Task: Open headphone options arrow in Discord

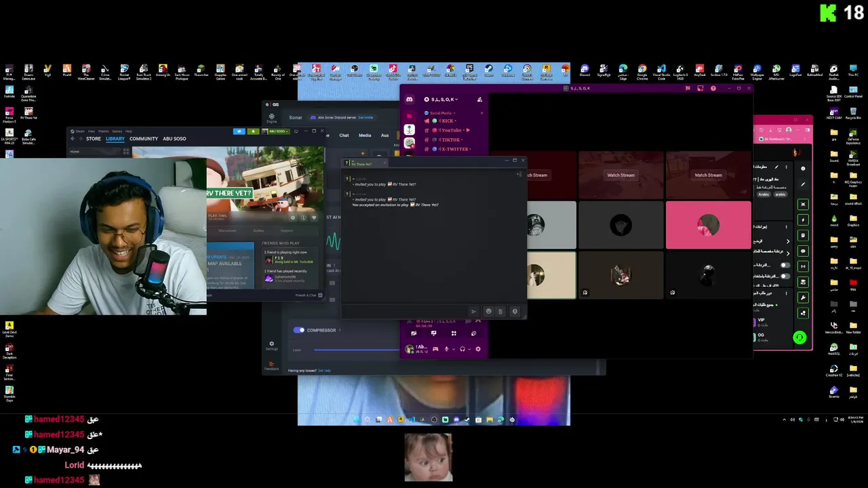Action: tap(469, 349)
